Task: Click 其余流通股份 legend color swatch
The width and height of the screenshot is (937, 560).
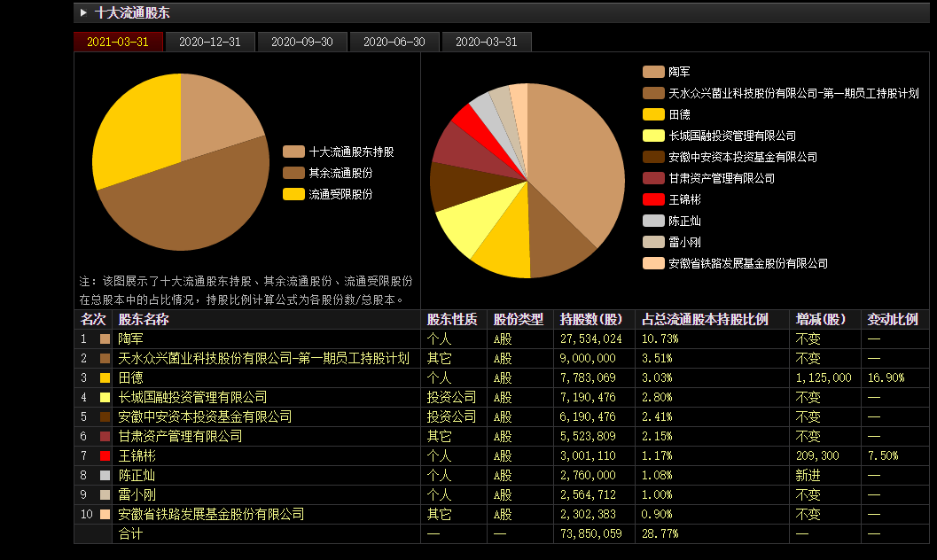Action: (293, 173)
